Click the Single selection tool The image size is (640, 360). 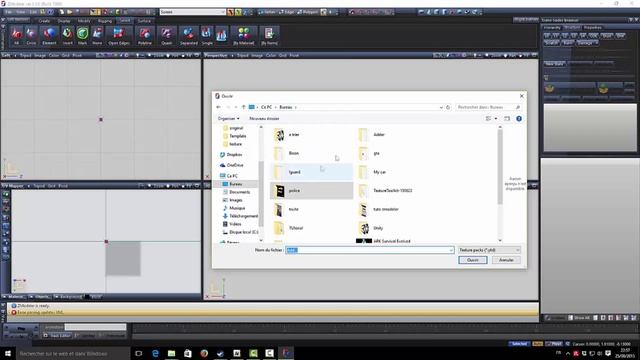[x=207, y=36]
